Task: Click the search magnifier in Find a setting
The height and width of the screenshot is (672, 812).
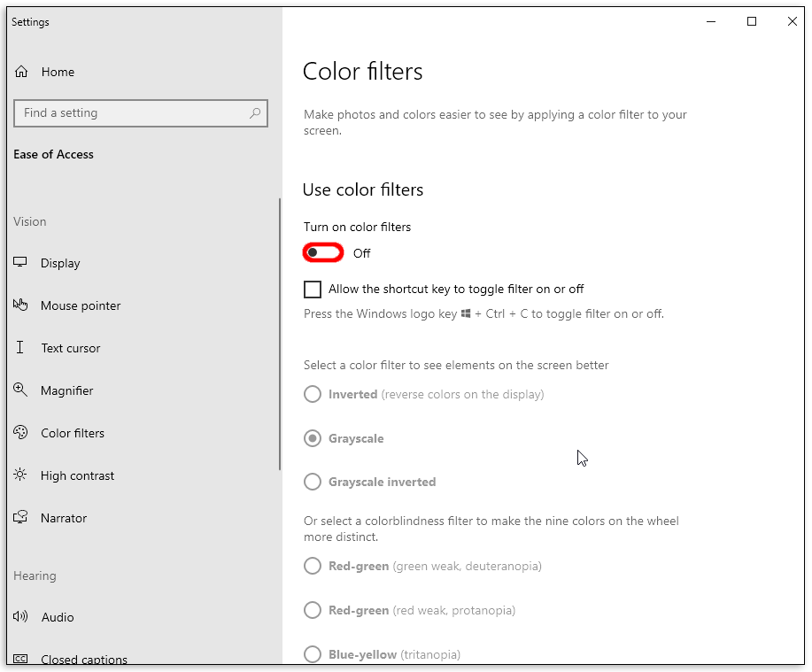Action: (255, 113)
